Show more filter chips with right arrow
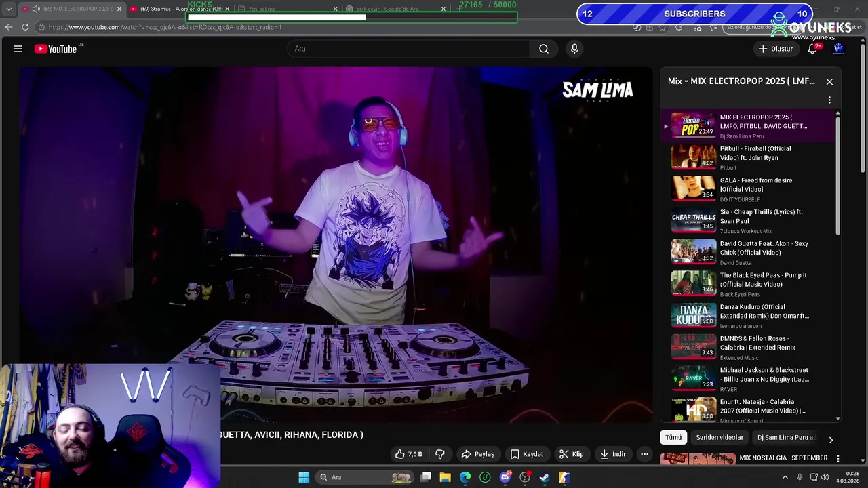 coord(831,439)
